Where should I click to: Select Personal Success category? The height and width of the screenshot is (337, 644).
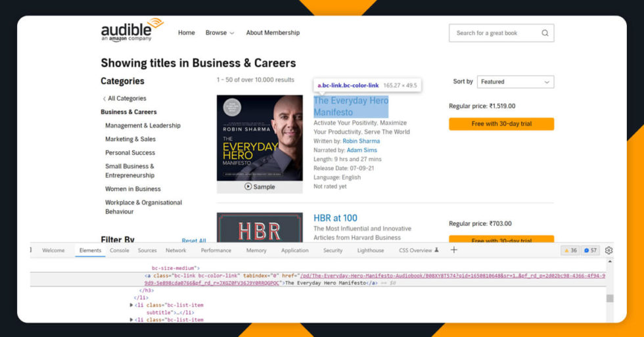pyautogui.click(x=130, y=152)
